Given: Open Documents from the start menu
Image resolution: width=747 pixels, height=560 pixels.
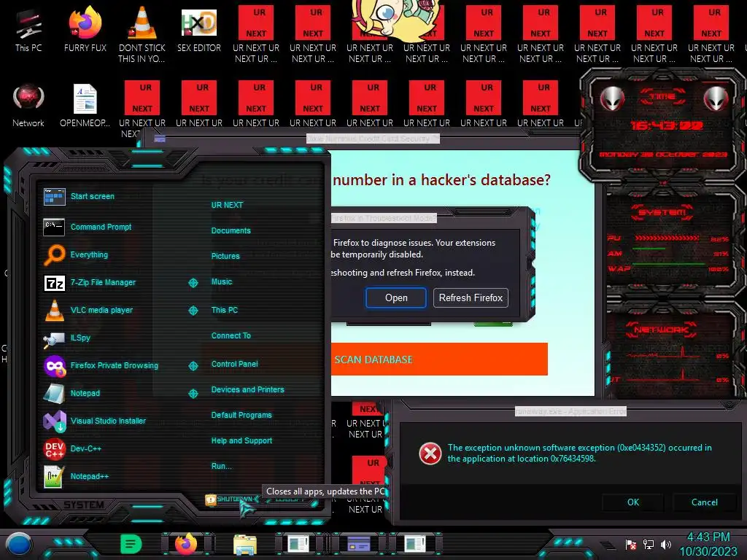Looking at the screenshot, I should point(231,230).
